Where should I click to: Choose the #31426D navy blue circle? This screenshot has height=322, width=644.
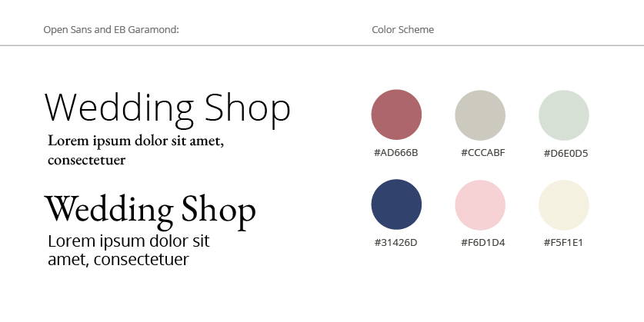coord(396,204)
